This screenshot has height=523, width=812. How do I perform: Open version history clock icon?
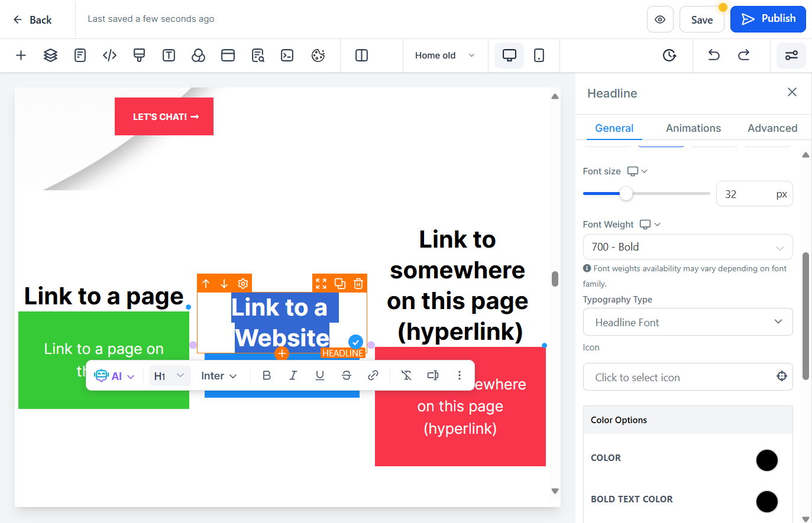(x=669, y=56)
